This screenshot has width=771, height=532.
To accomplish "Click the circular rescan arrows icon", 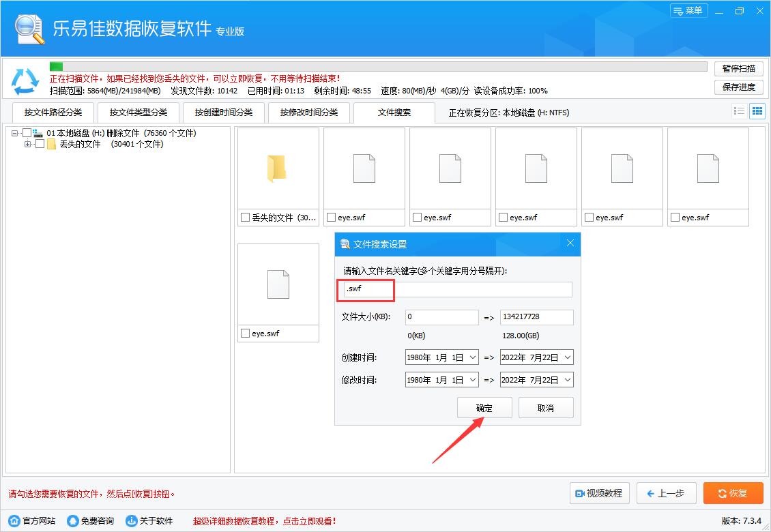I will 25,81.
